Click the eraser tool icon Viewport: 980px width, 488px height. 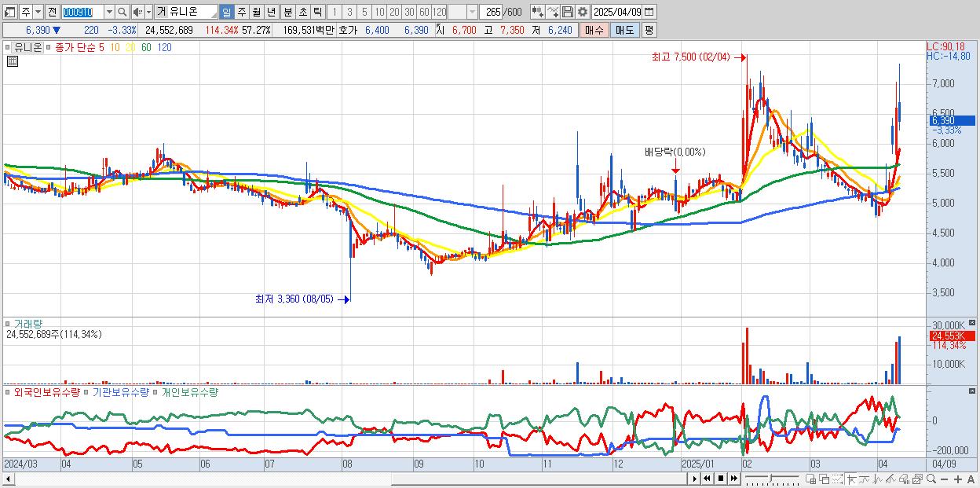904,479
